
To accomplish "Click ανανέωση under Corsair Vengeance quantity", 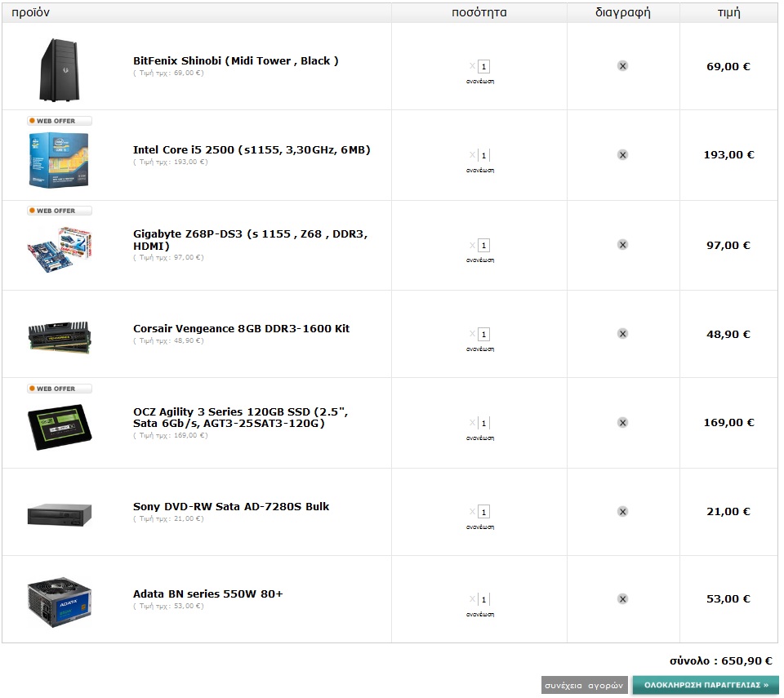I will coord(480,349).
